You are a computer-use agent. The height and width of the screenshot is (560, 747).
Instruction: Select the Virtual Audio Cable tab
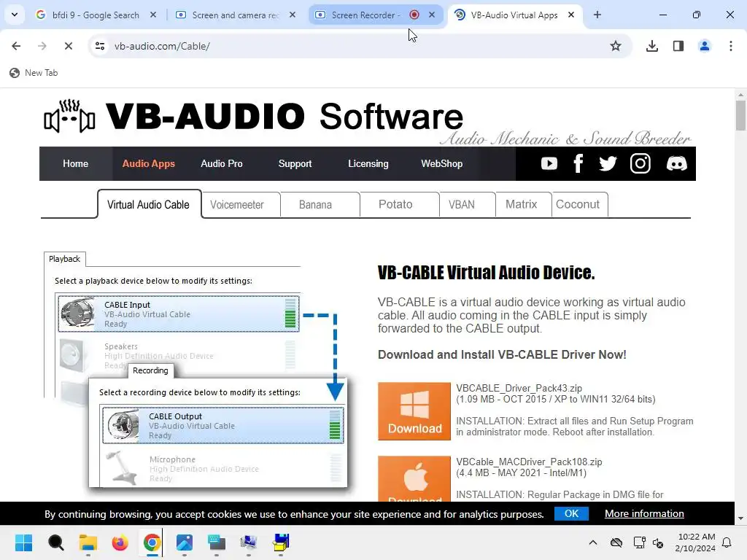click(149, 205)
